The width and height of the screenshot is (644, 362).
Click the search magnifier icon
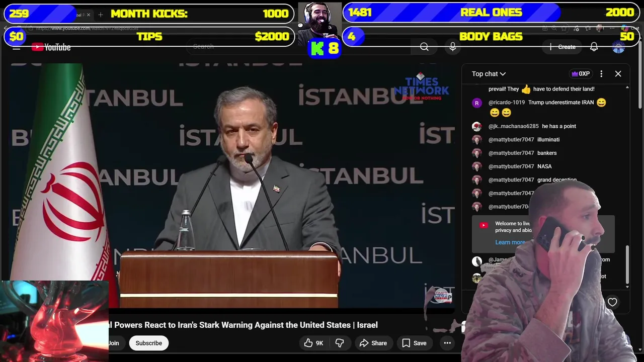(424, 47)
